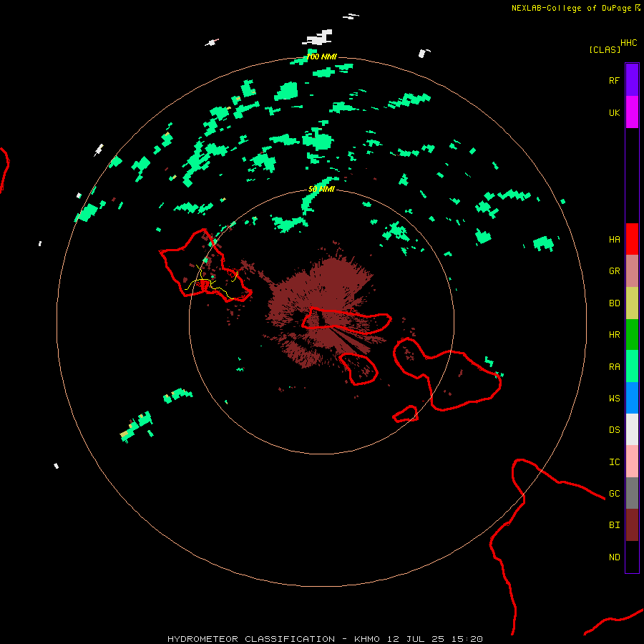Click the GC legend label
644x644 pixels.
[614, 493]
